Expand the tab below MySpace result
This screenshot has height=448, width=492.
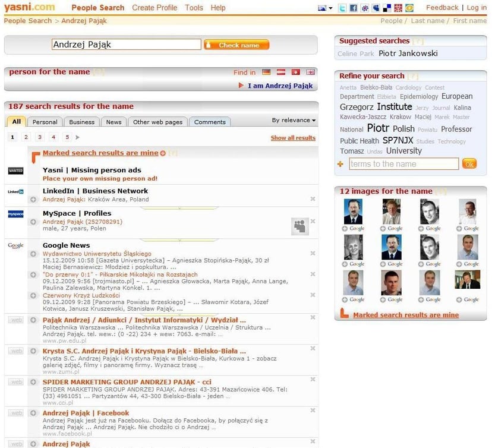180,240
